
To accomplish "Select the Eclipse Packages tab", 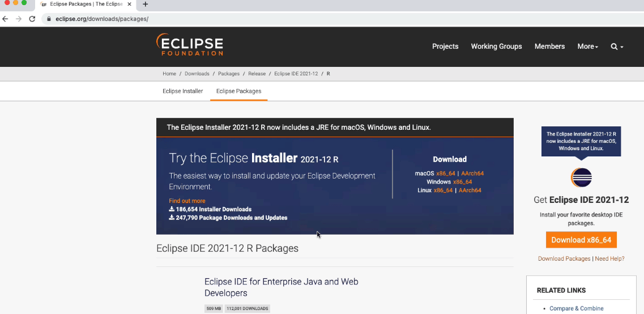I will pyautogui.click(x=238, y=91).
